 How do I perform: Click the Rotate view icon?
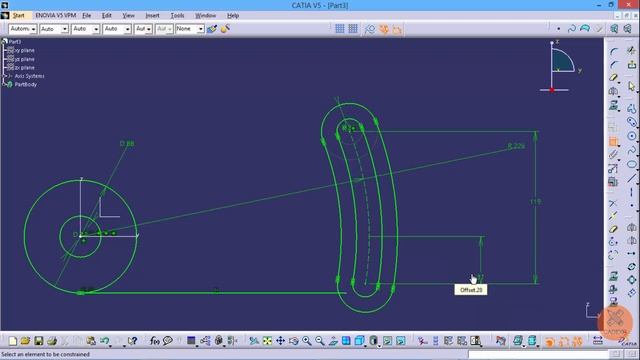tap(293, 341)
